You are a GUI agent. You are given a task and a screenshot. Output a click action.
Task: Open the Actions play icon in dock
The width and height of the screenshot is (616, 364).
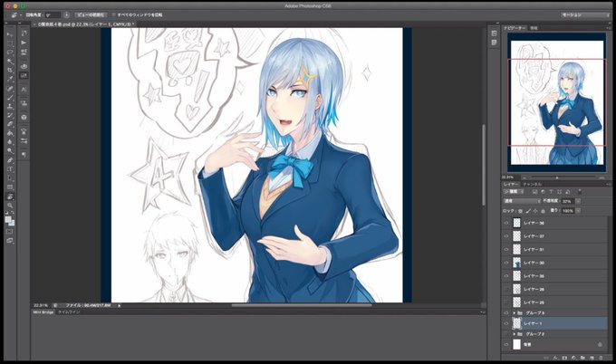click(x=24, y=43)
